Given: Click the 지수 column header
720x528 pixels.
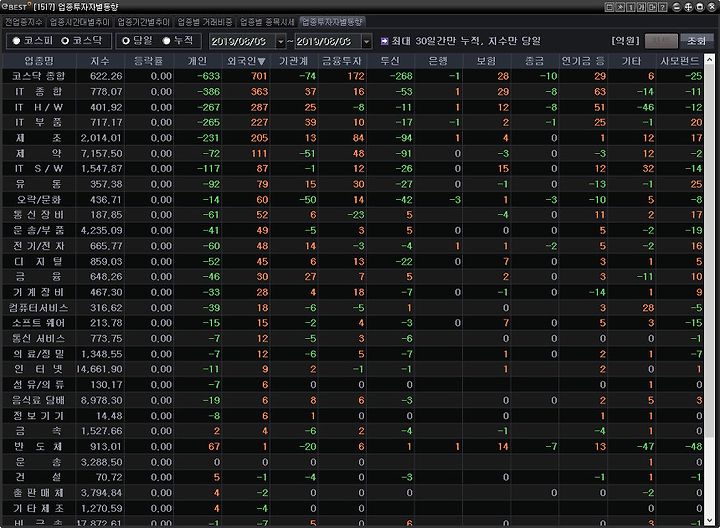Looking at the screenshot, I should pyautogui.click(x=100, y=61).
